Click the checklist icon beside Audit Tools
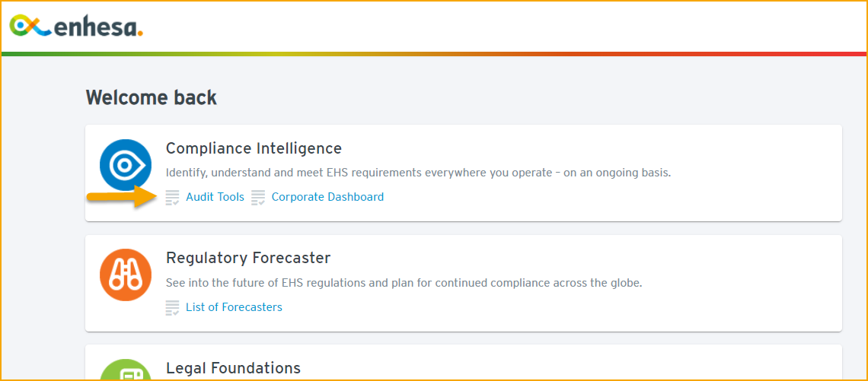Viewport: 868px width, 381px height. pyautogui.click(x=172, y=198)
